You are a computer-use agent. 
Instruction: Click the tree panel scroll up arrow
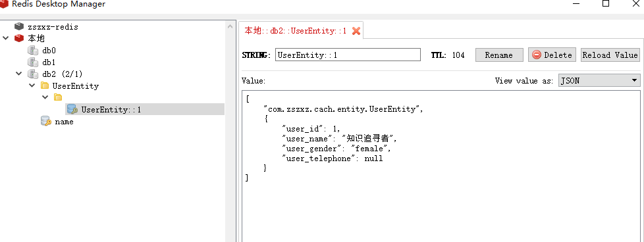pos(230,27)
